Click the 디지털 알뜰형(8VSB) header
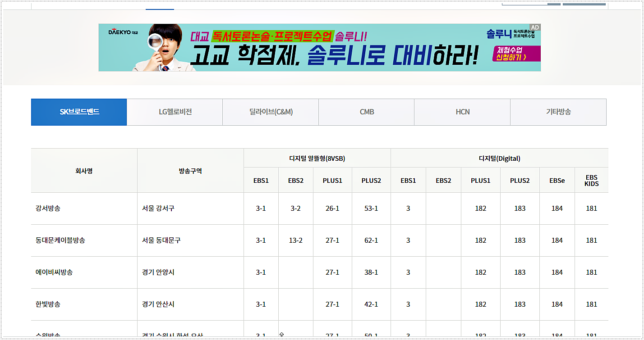 [317, 158]
